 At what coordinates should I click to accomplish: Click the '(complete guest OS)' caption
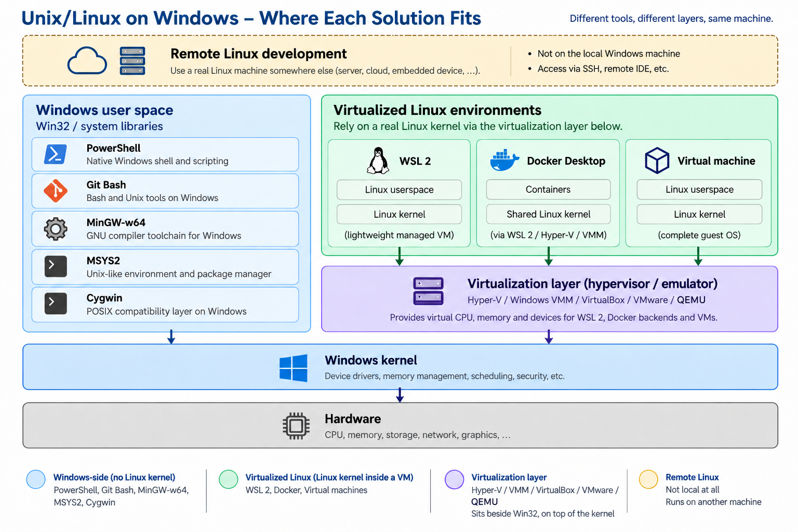[699, 235]
